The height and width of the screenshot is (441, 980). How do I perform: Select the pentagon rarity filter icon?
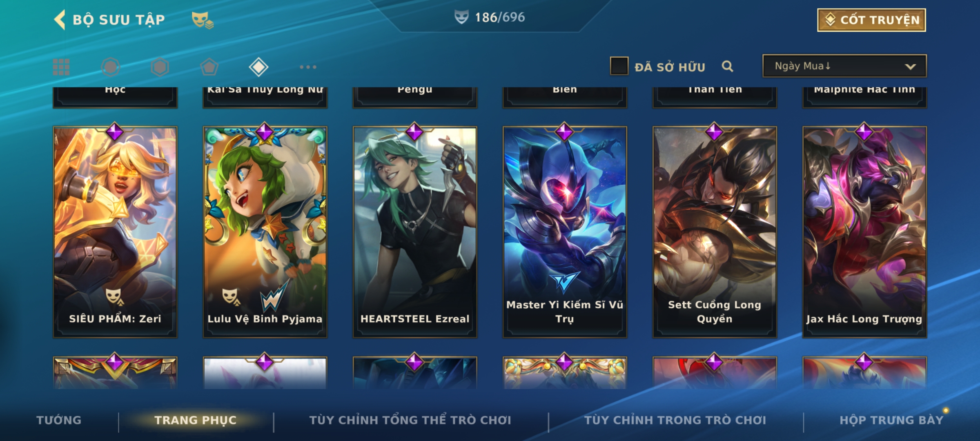[209, 67]
